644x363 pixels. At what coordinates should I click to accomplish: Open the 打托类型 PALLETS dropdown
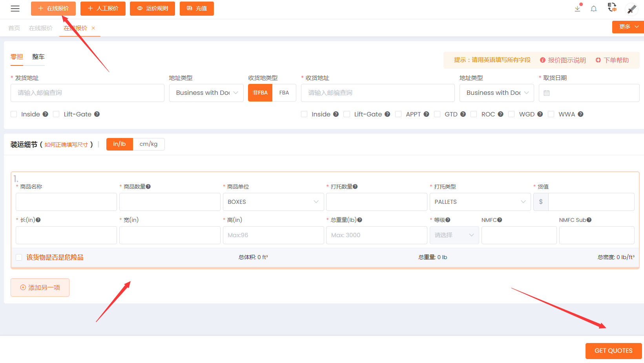(x=480, y=202)
